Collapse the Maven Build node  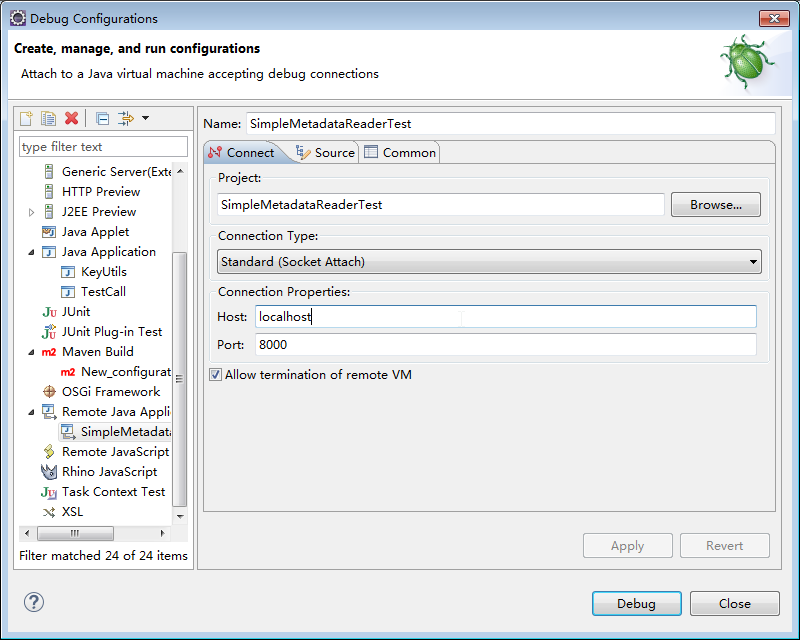pyautogui.click(x=31, y=352)
